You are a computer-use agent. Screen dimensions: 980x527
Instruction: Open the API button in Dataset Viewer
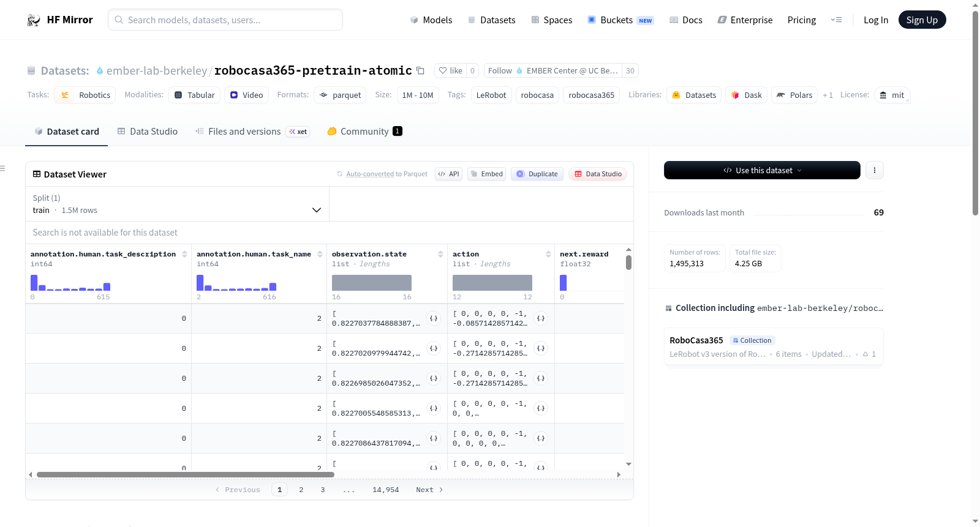[x=449, y=174]
